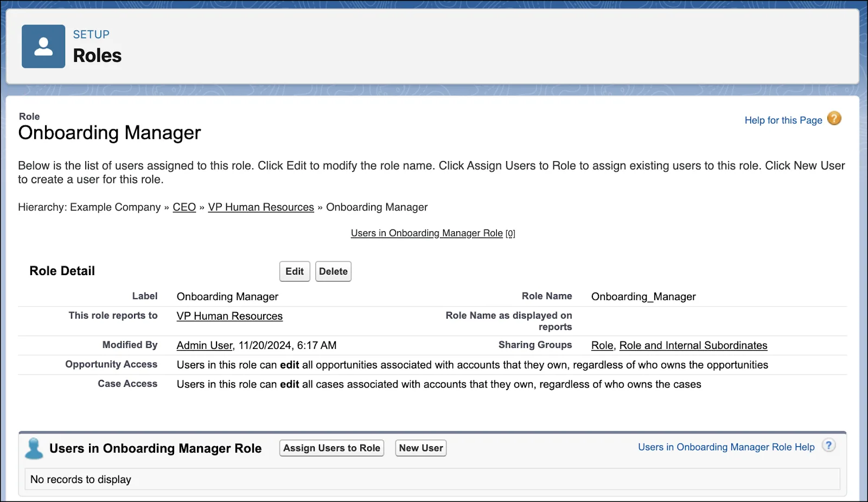The height and width of the screenshot is (502, 868).
Task: Click the Onboarding Manager heading text
Action: coord(110,133)
